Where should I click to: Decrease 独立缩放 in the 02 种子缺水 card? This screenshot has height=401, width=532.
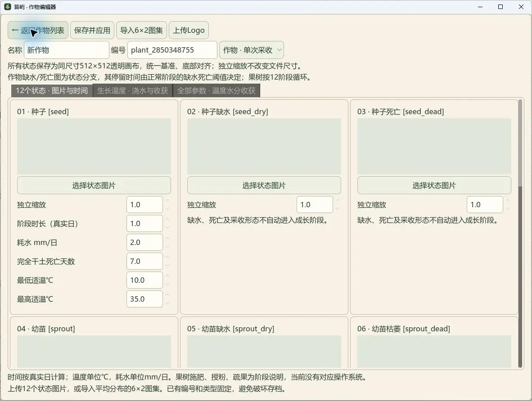[337, 209]
